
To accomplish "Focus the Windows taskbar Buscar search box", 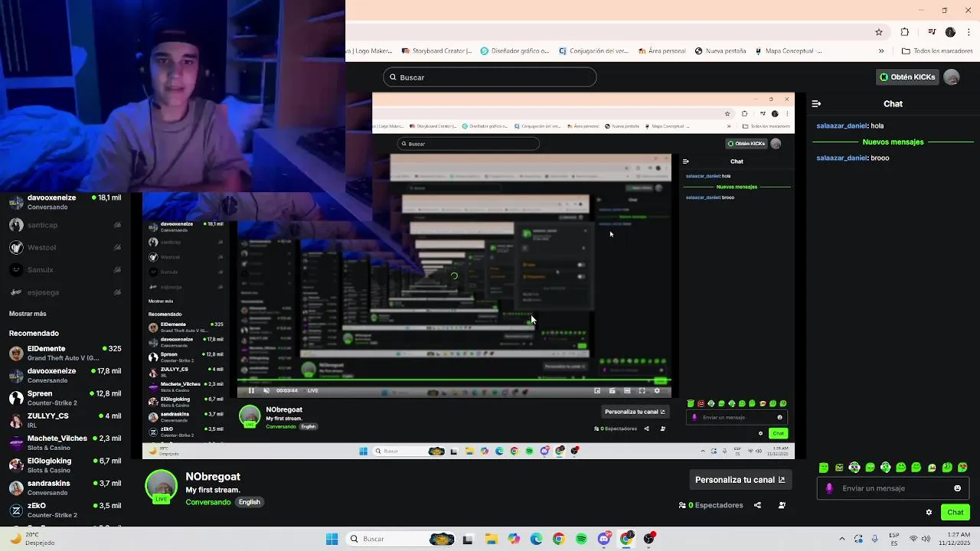I will click(x=400, y=539).
